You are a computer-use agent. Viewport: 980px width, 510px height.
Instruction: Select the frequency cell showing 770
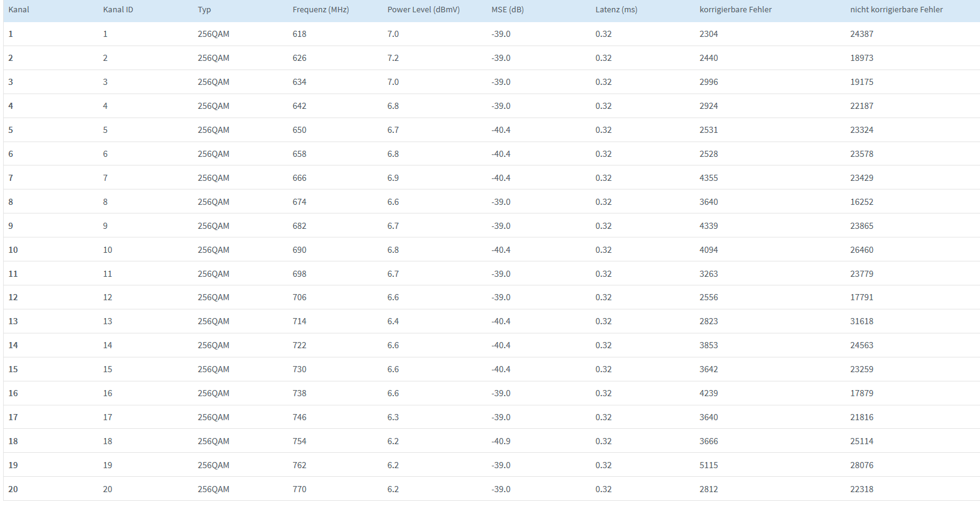(x=300, y=489)
